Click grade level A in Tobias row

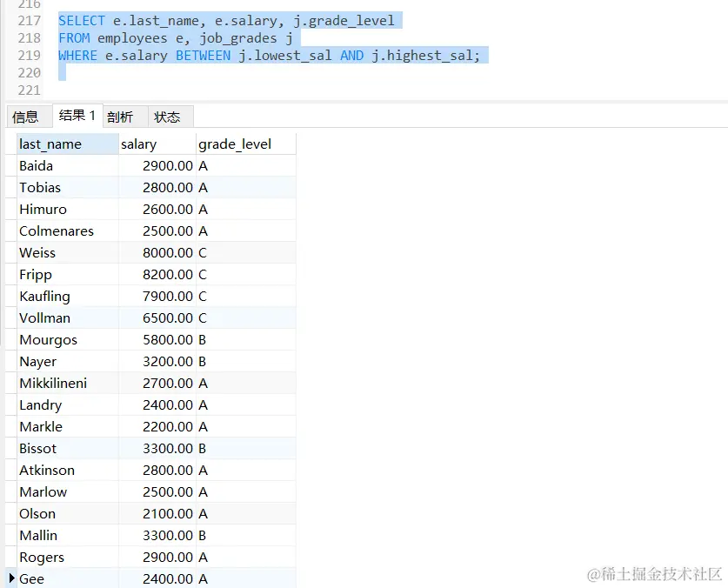(x=246, y=188)
